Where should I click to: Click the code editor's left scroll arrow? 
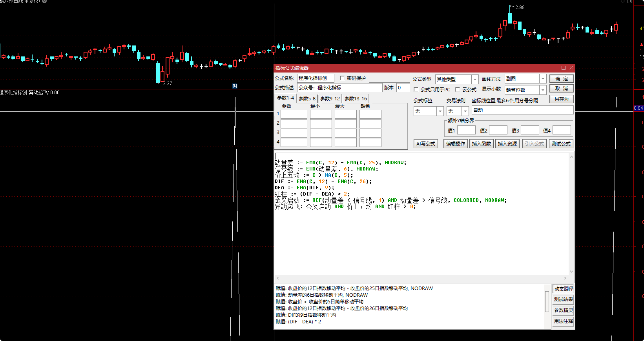pos(278,278)
